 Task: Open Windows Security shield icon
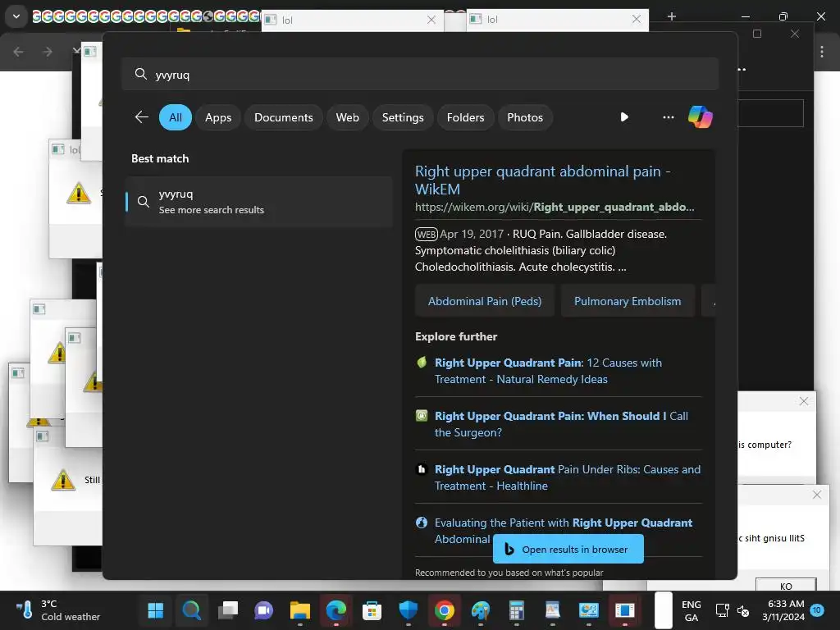point(409,610)
